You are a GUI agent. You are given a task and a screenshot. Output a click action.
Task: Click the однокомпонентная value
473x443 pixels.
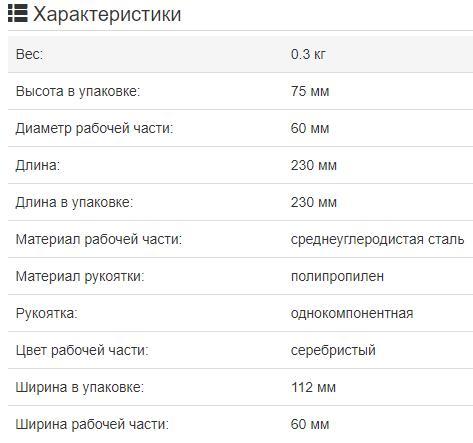(352, 313)
